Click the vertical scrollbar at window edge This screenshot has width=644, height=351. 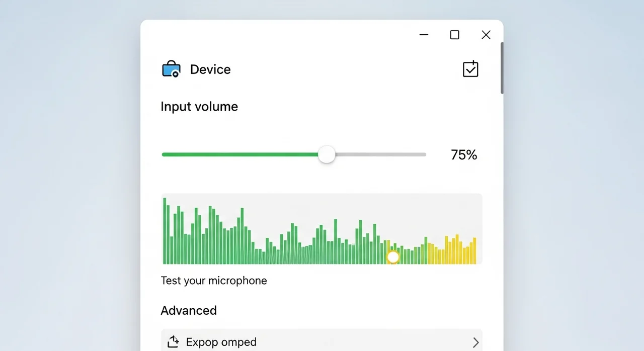coord(502,68)
